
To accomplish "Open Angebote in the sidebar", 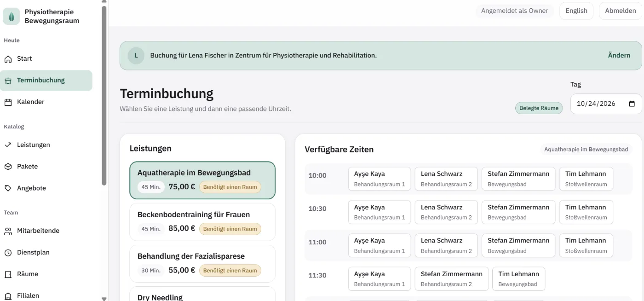I will [46, 188].
